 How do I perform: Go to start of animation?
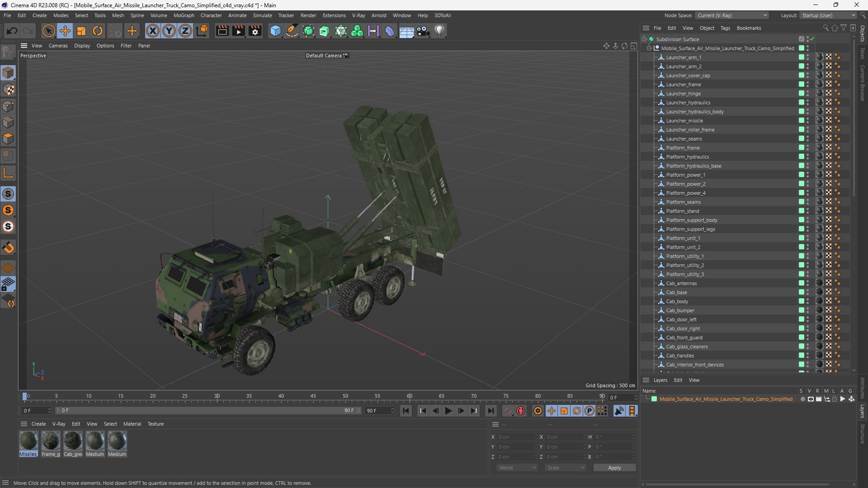[x=406, y=411]
